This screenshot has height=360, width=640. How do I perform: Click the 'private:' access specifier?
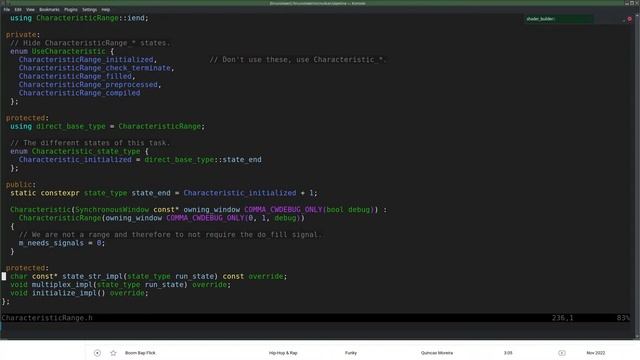point(23,35)
